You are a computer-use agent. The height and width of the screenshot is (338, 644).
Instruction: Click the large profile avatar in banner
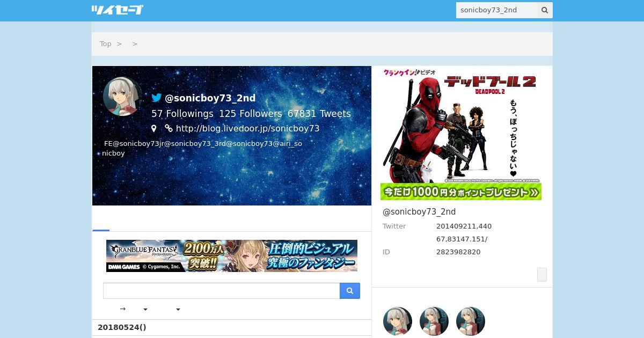(123, 97)
